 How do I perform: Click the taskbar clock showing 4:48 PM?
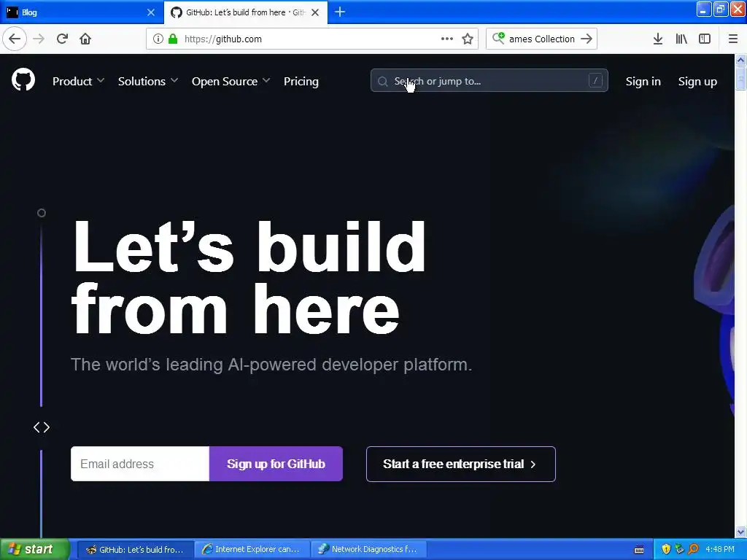720,549
